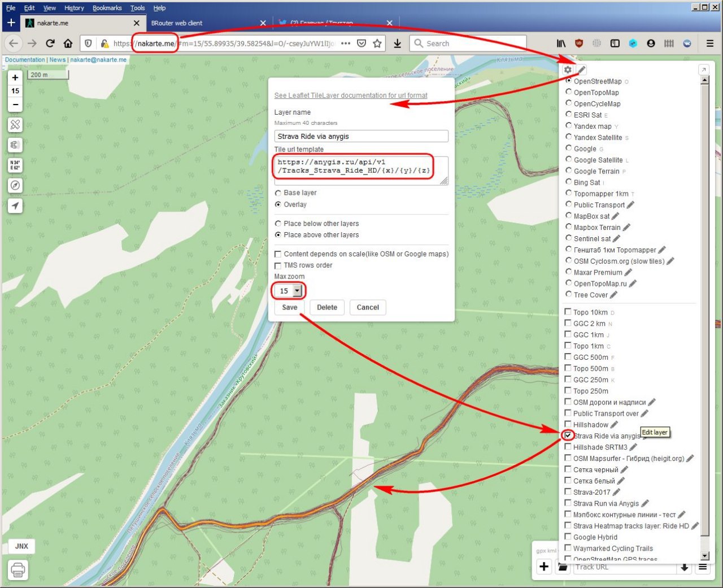Minimize the layers panel with arrow icon
723x588 pixels.
tap(703, 69)
